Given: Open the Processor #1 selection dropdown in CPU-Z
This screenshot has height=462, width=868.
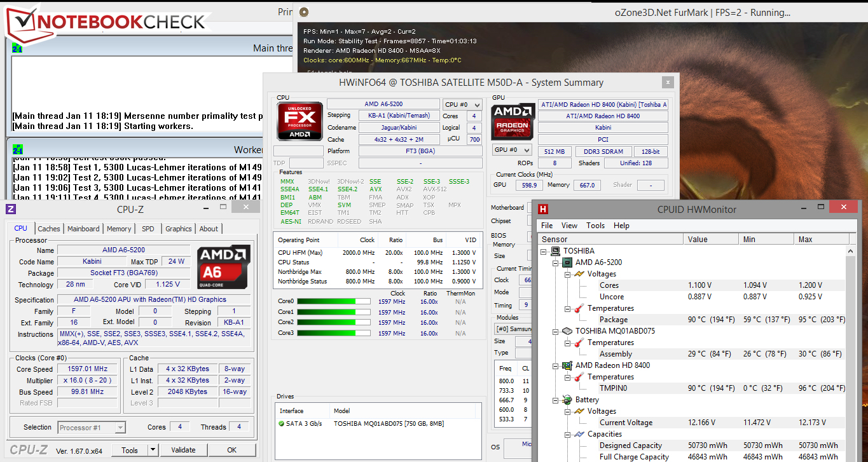Looking at the screenshot, I should click(x=92, y=428).
